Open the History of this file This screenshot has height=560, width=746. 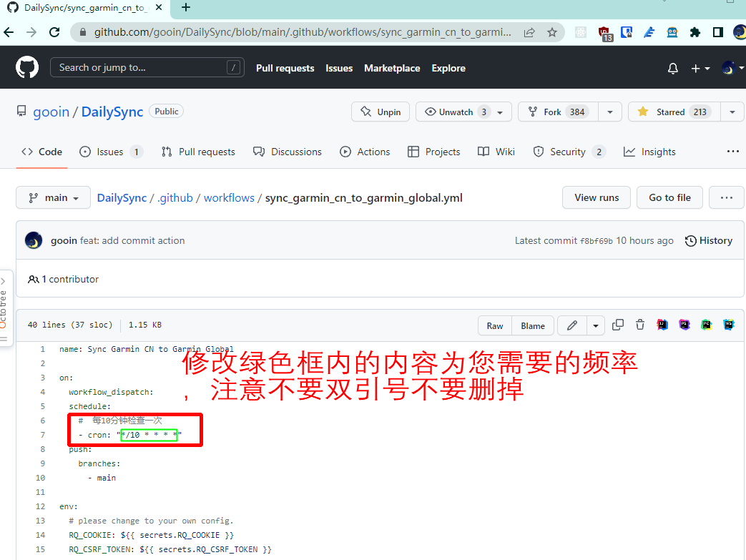[708, 241]
